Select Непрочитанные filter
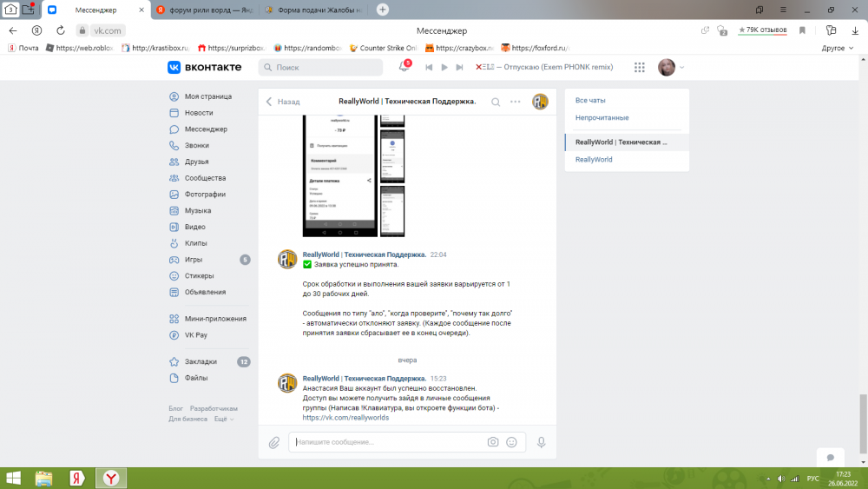The width and height of the screenshot is (868, 489). [x=602, y=118]
